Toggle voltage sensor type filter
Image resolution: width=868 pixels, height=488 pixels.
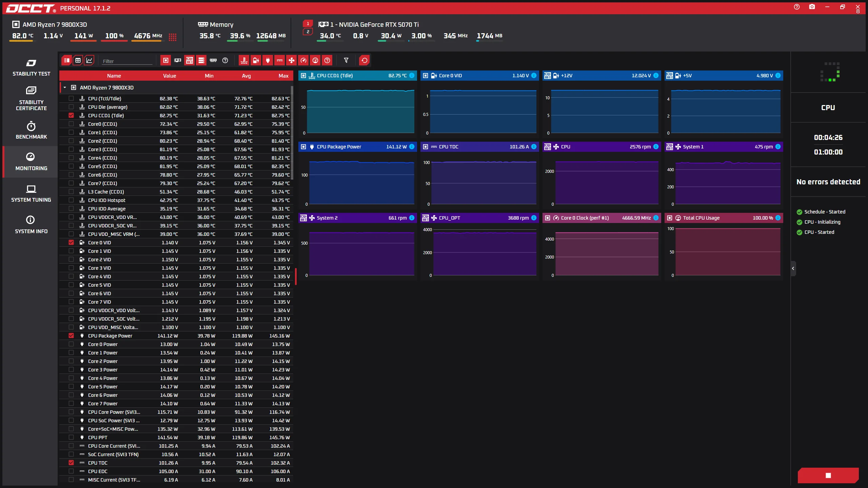click(256, 60)
